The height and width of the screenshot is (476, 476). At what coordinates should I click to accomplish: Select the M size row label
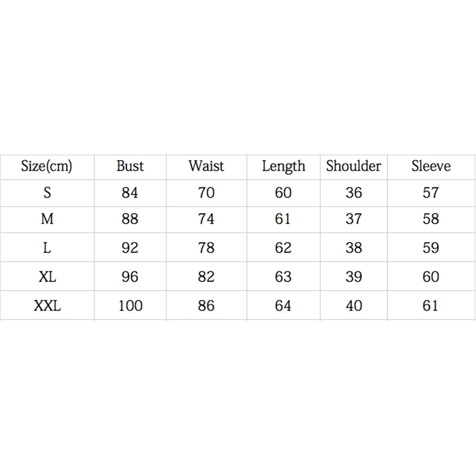(47, 219)
